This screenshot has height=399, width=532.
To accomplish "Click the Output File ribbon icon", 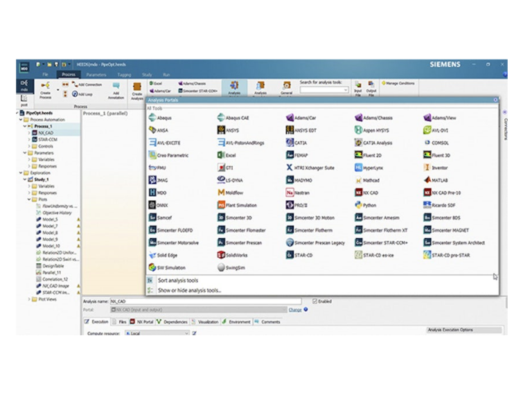I will pyautogui.click(x=371, y=89).
